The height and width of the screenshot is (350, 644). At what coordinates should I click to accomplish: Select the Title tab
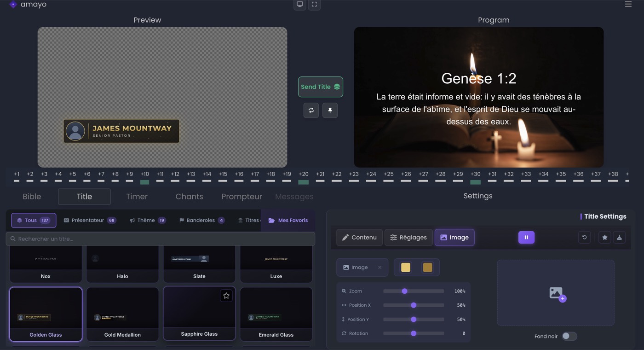(84, 197)
